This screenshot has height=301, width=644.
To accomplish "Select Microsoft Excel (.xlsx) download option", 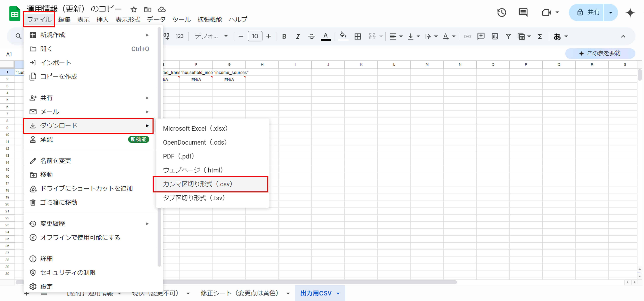I will pyautogui.click(x=195, y=128).
